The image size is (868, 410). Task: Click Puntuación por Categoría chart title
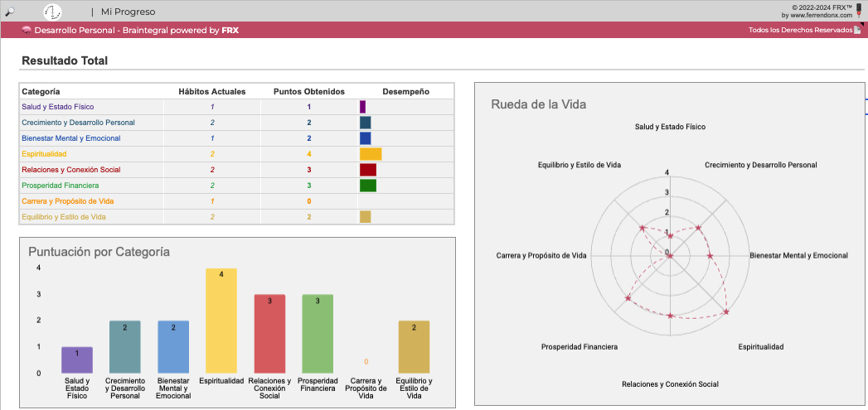99,253
